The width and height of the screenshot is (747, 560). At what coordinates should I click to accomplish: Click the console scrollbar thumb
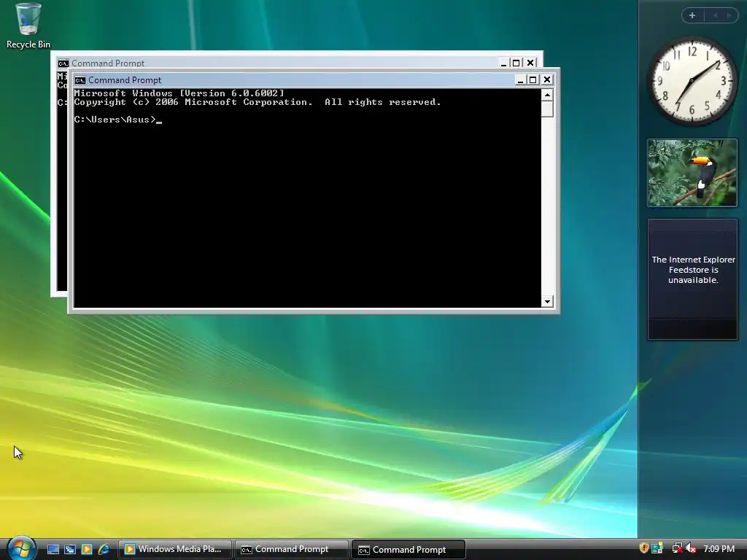[x=547, y=109]
